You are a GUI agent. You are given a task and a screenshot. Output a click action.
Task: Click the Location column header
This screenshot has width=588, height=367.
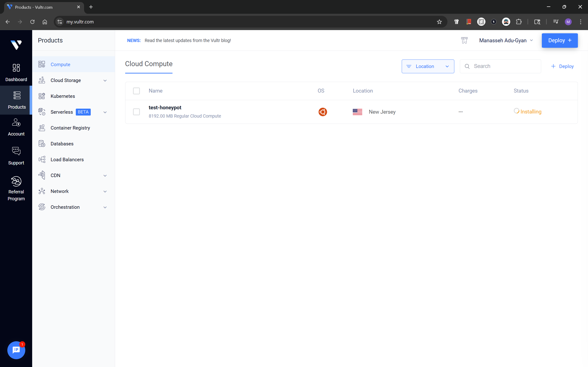click(362, 91)
